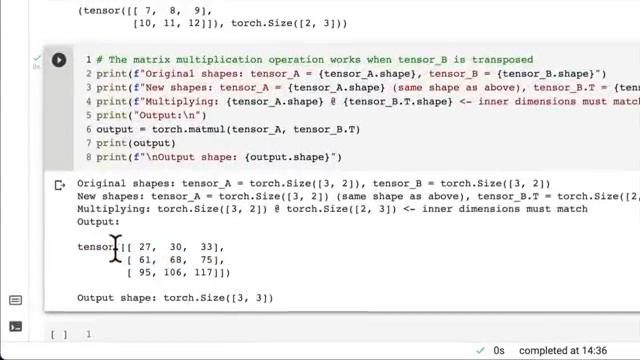Click the "New shapes" print statement on line 3
This screenshot has height=360, width=640.
pyautogui.click(x=368, y=88)
